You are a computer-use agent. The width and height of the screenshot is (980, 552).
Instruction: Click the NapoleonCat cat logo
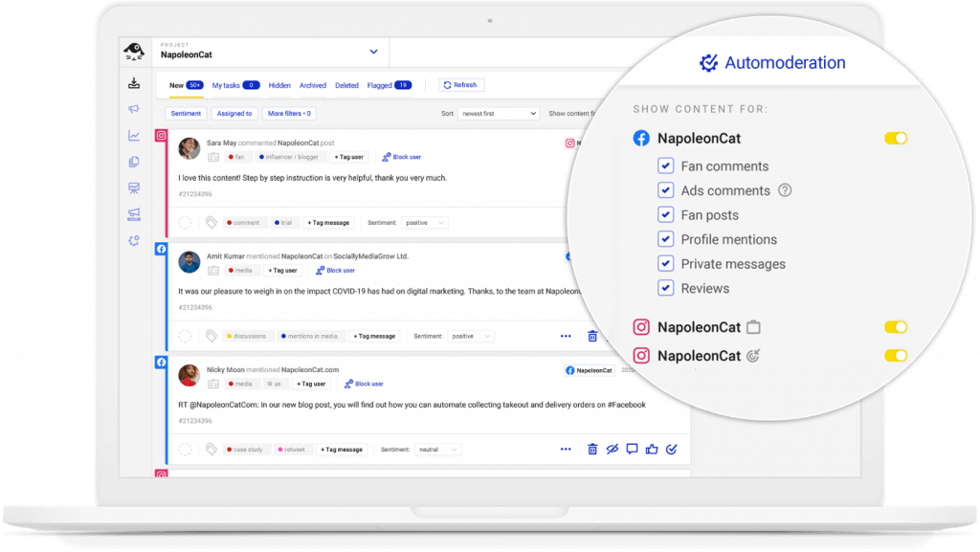tap(134, 52)
